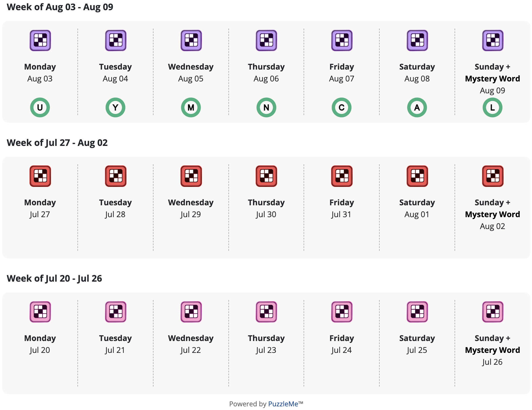Select the Wednesday Jul 29 label
This screenshot has height=410, width=532.
pyautogui.click(x=191, y=208)
